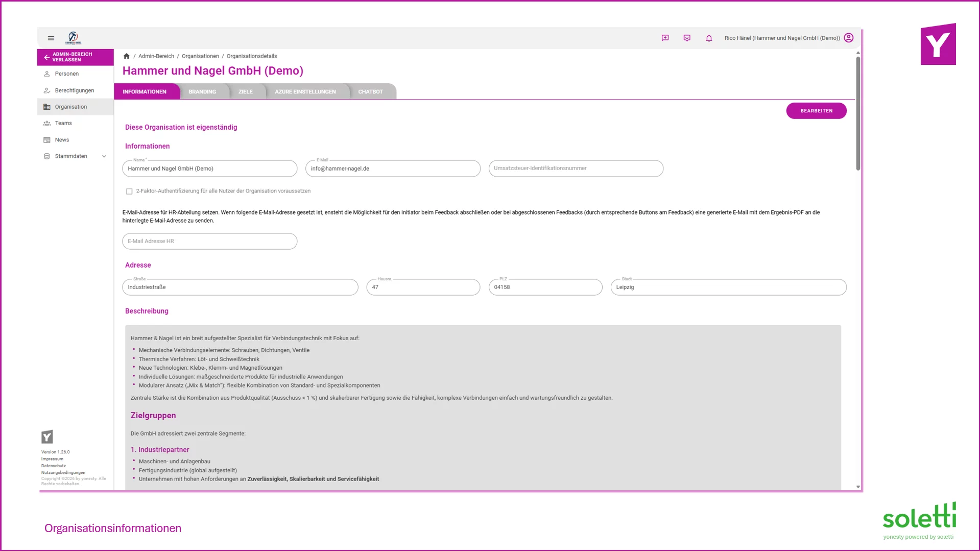
Task: Click the Name input field
Action: [210, 169]
